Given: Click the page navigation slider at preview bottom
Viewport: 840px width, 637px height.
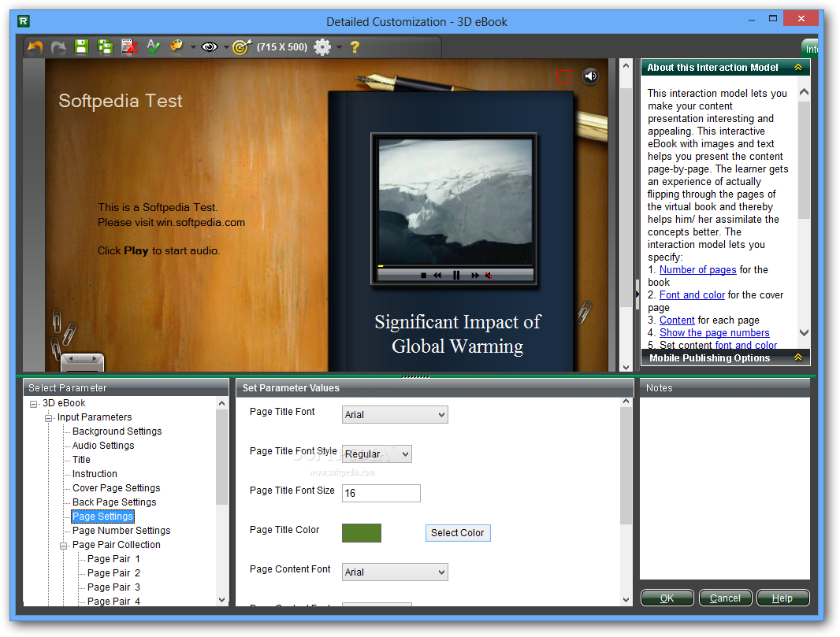Looking at the screenshot, I should tap(82, 358).
